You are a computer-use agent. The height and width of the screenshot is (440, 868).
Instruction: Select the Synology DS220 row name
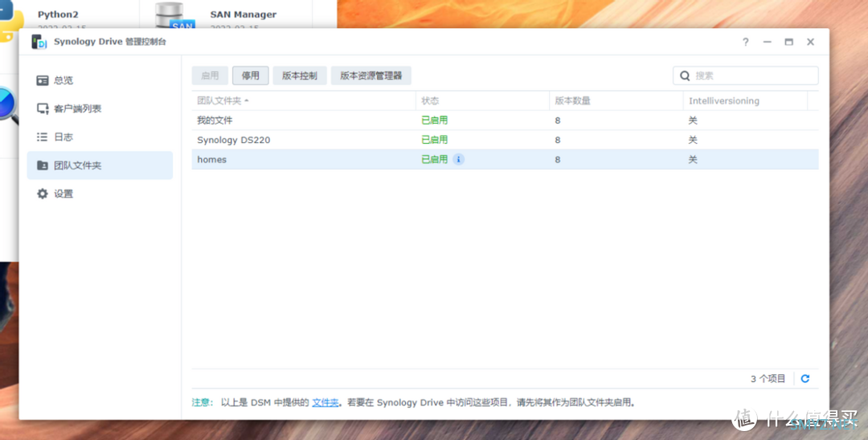234,140
